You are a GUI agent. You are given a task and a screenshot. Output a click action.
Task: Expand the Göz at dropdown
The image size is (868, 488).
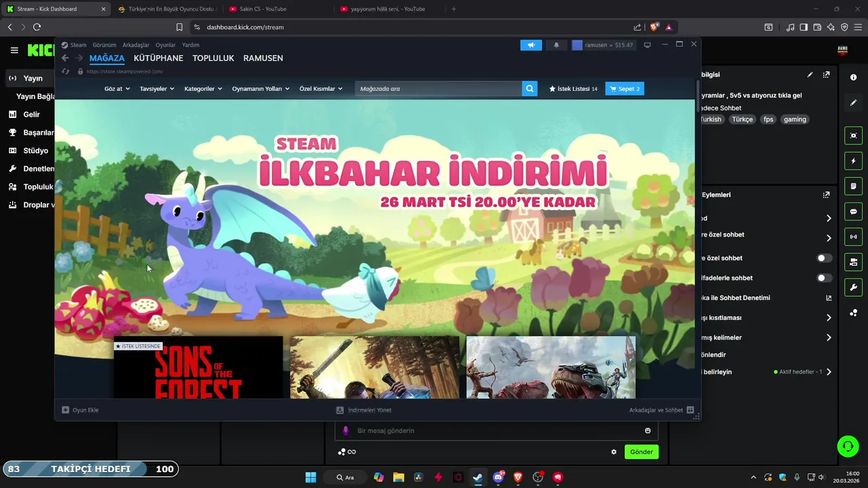point(117,89)
